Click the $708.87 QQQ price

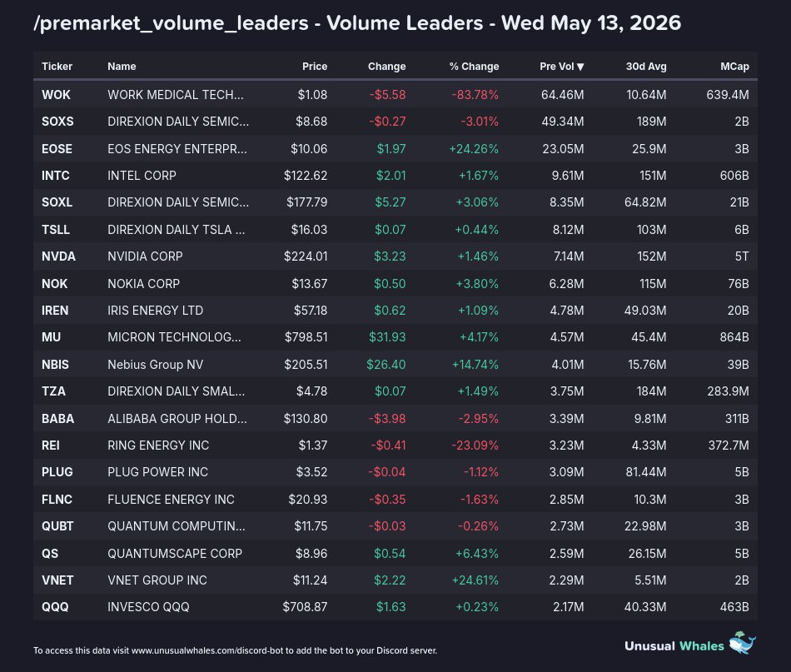tap(305, 607)
